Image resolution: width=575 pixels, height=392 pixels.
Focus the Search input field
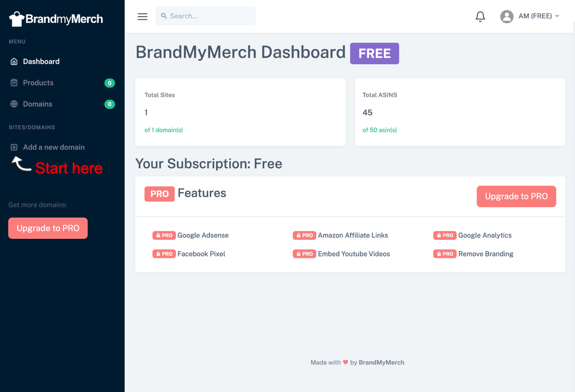click(x=205, y=16)
